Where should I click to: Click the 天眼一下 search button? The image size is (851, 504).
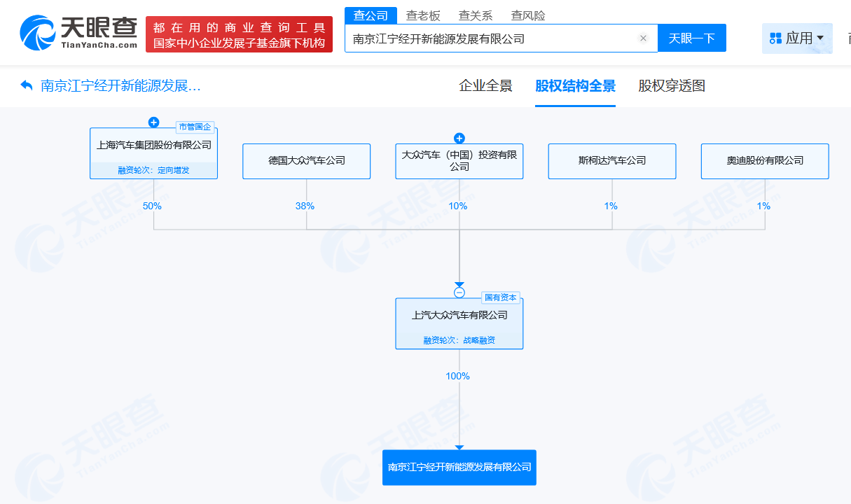coord(692,38)
